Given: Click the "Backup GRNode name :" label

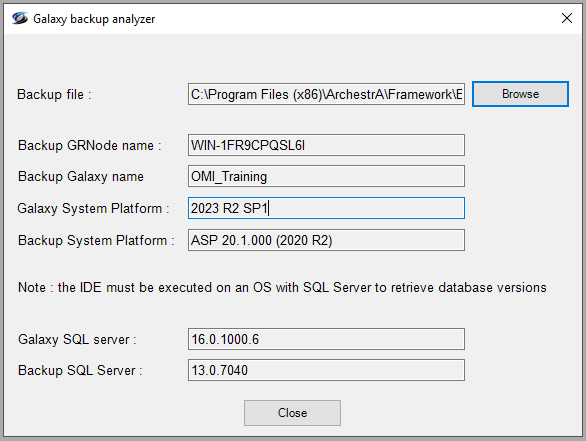Looking at the screenshot, I should pyautogui.click(x=89, y=145).
